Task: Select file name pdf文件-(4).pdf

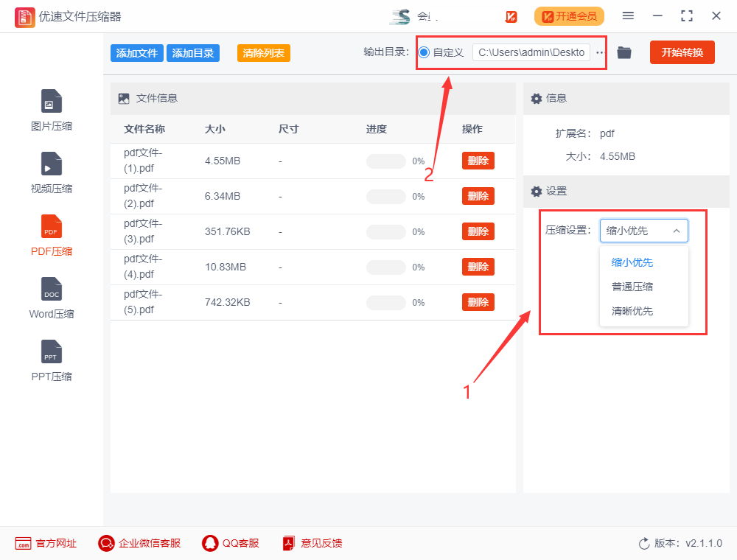Action: click(x=143, y=267)
